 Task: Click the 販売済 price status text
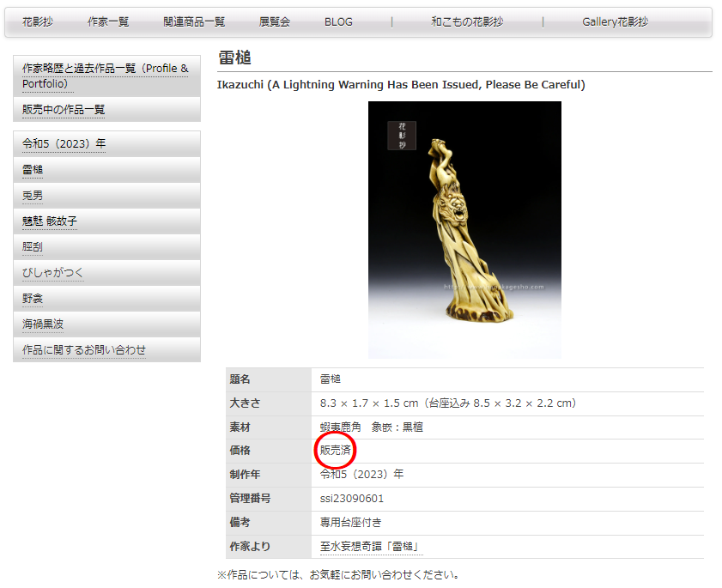point(335,451)
